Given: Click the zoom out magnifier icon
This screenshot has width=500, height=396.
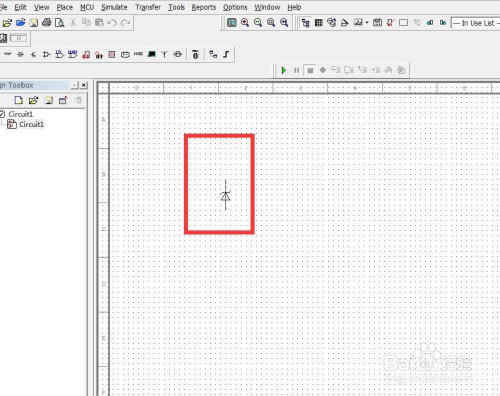Looking at the screenshot, I should click(x=258, y=23).
